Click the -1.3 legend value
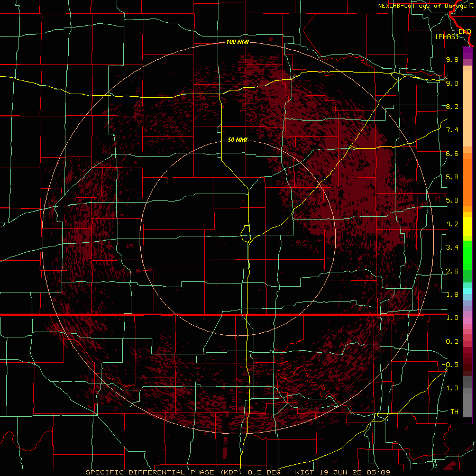Screen dimensions: 476x476 pos(450,388)
